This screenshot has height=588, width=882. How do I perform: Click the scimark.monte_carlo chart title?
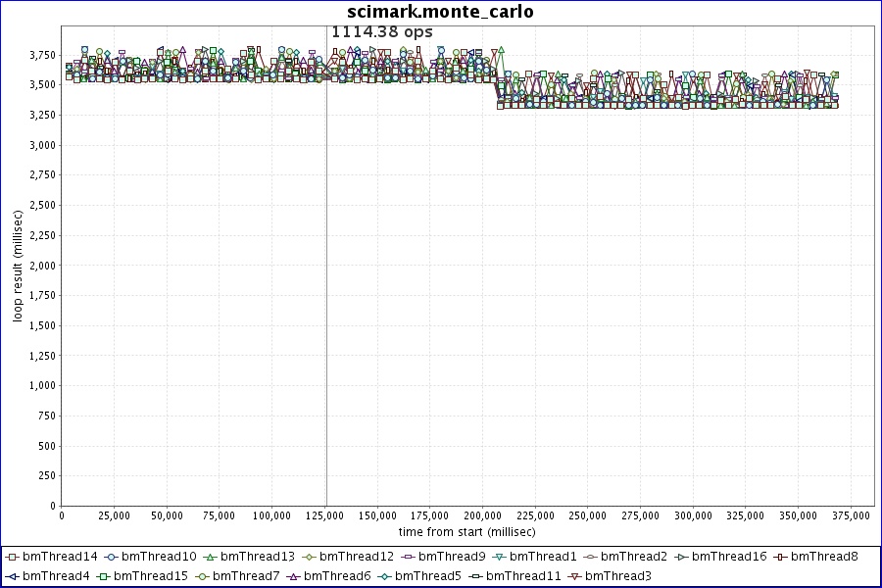pyautogui.click(x=440, y=12)
